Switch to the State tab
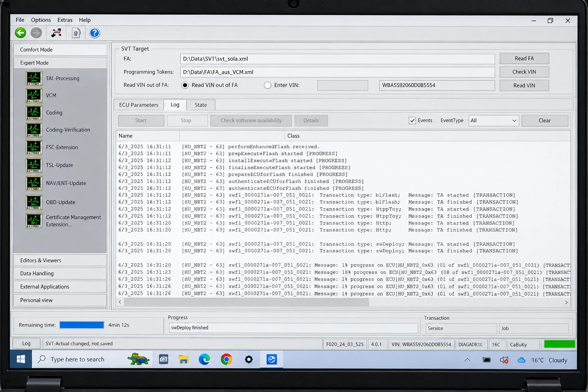 tap(201, 105)
